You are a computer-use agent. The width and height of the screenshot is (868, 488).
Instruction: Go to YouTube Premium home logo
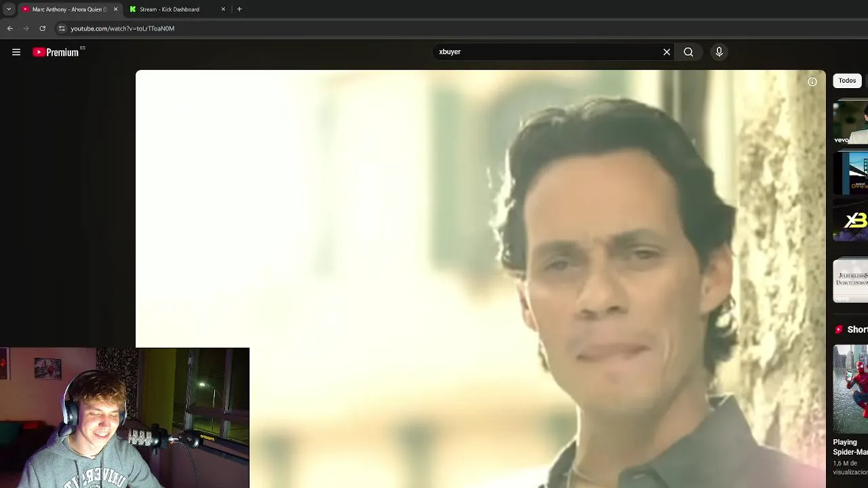tap(56, 52)
